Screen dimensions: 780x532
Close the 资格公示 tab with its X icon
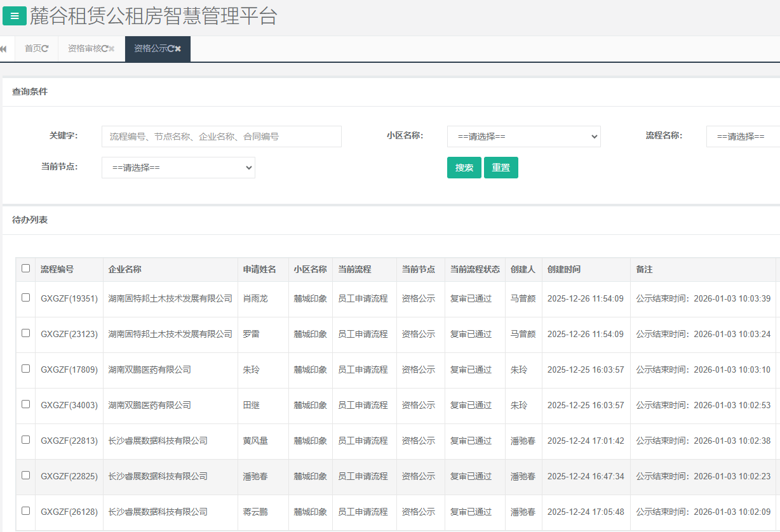(x=178, y=49)
